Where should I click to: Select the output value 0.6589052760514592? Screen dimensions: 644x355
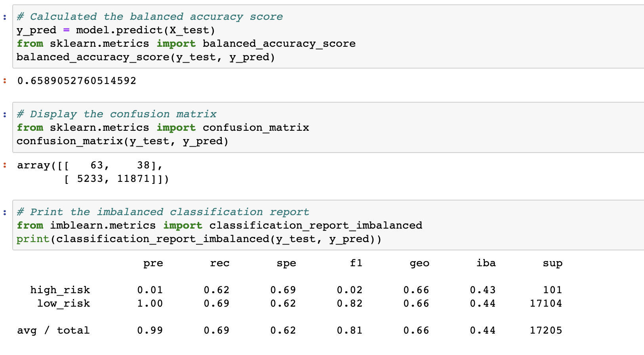point(77,81)
